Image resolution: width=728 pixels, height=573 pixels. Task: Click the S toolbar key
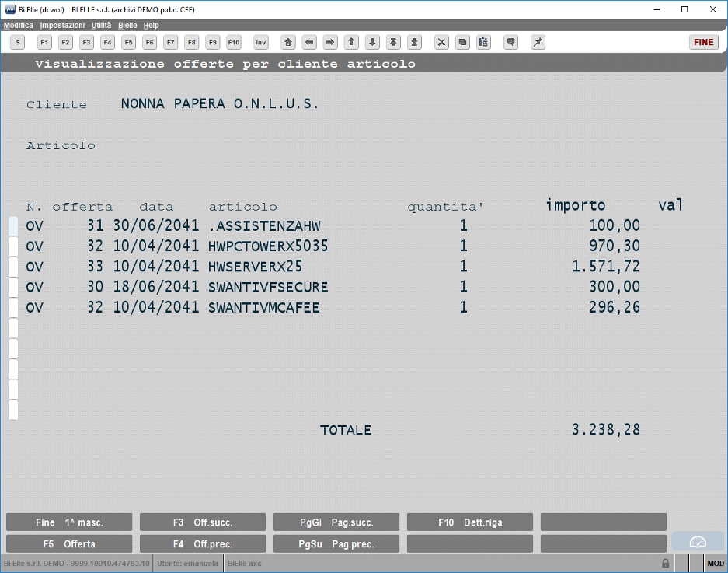coord(18,42)
